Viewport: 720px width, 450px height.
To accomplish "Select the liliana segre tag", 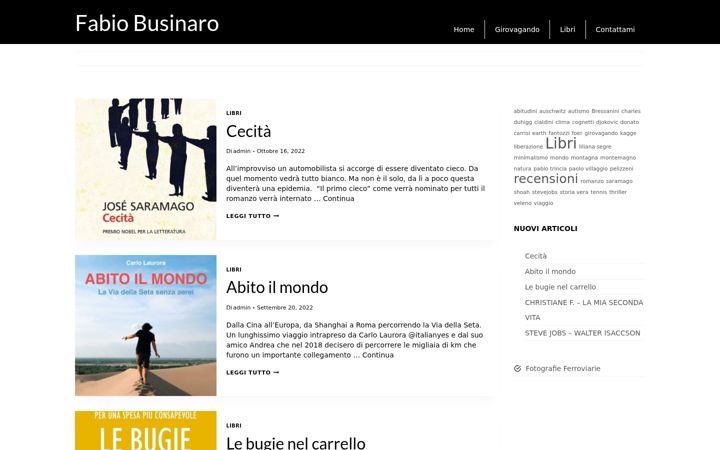I will [x=595, y=147].
